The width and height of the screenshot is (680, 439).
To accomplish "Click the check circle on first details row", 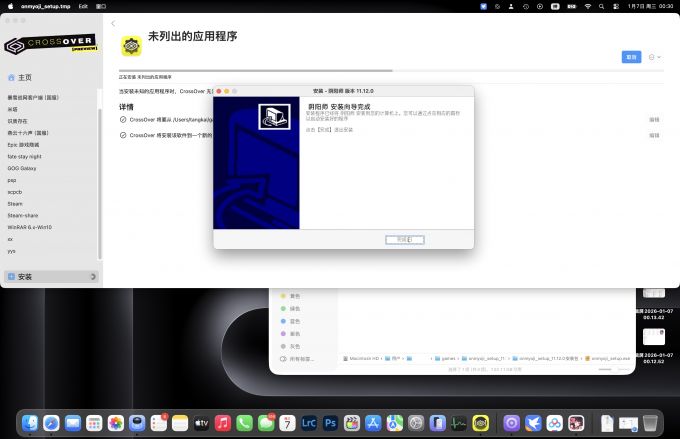I will click(123, 120).
